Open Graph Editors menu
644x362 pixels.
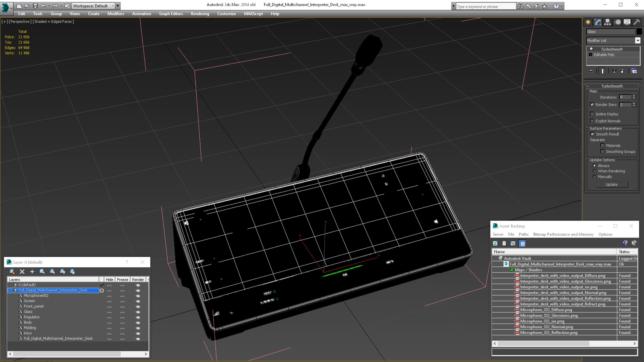pyautogui.click(x=171, y=14)
